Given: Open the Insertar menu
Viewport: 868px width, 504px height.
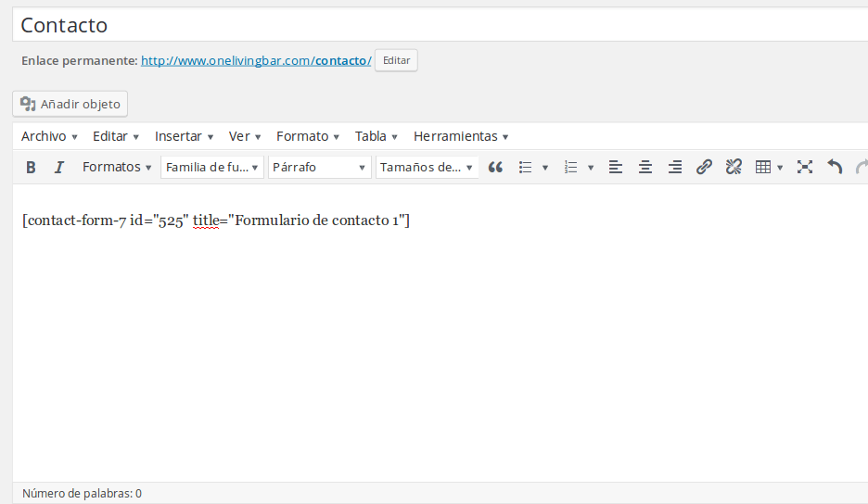Looking at the screenshot, I should (184, 136).
